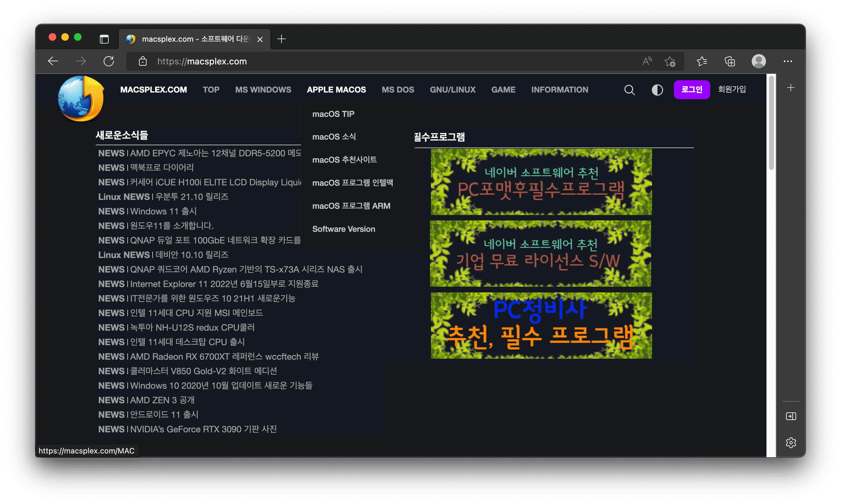Go forward with the arrow button
This screenshot has height=504, width=841.
tap(81, 61)
